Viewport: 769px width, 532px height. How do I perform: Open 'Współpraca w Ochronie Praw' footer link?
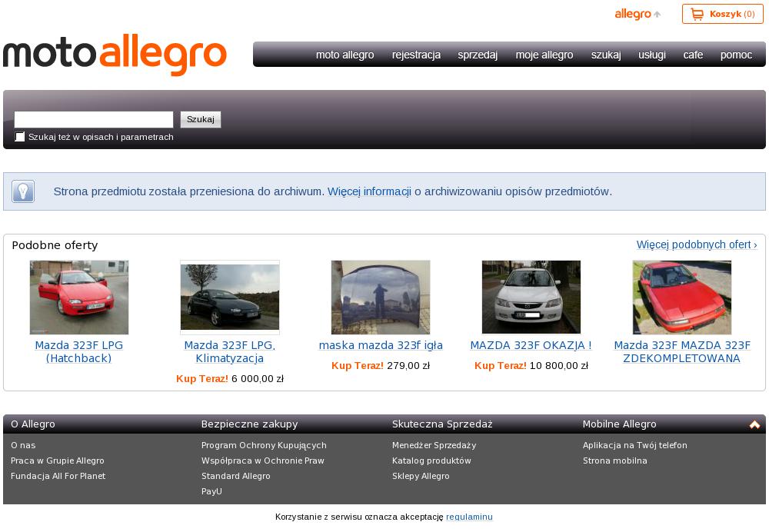263,461
